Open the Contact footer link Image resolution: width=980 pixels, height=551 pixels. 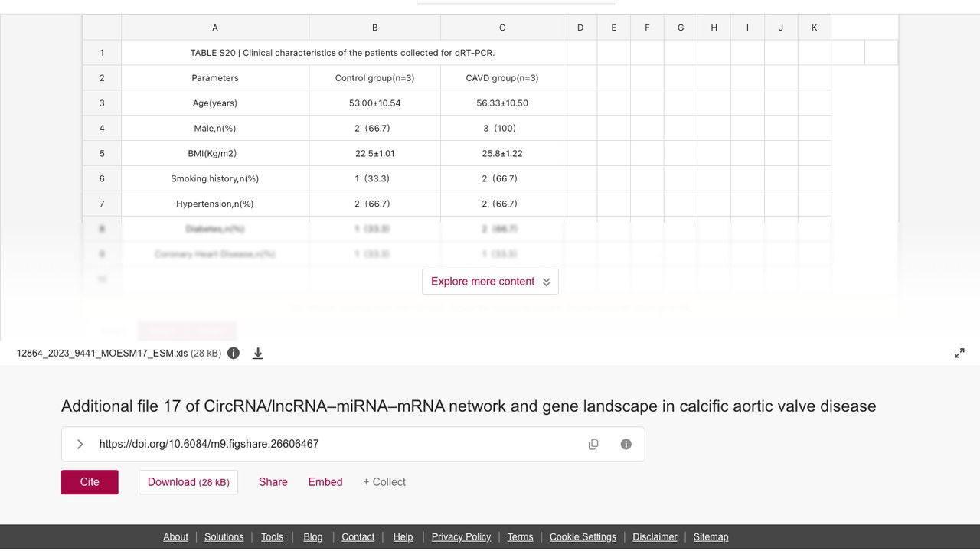click(358, 537)
